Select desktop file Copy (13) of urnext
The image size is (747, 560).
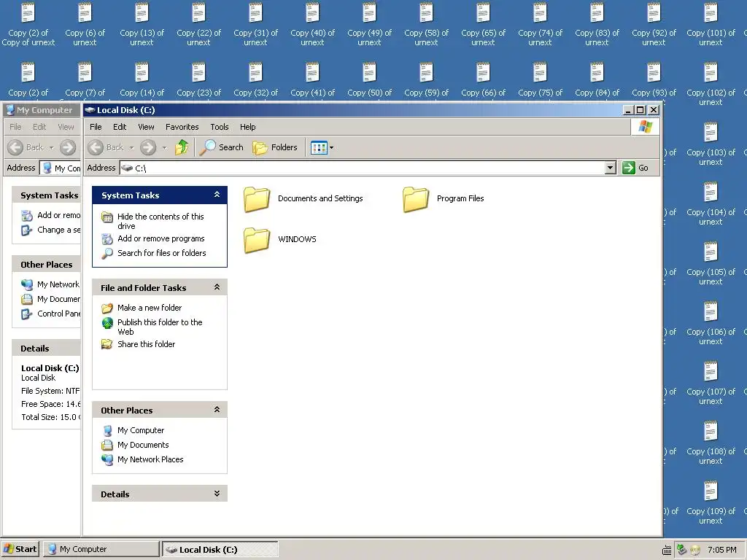[x=142, y=24]
